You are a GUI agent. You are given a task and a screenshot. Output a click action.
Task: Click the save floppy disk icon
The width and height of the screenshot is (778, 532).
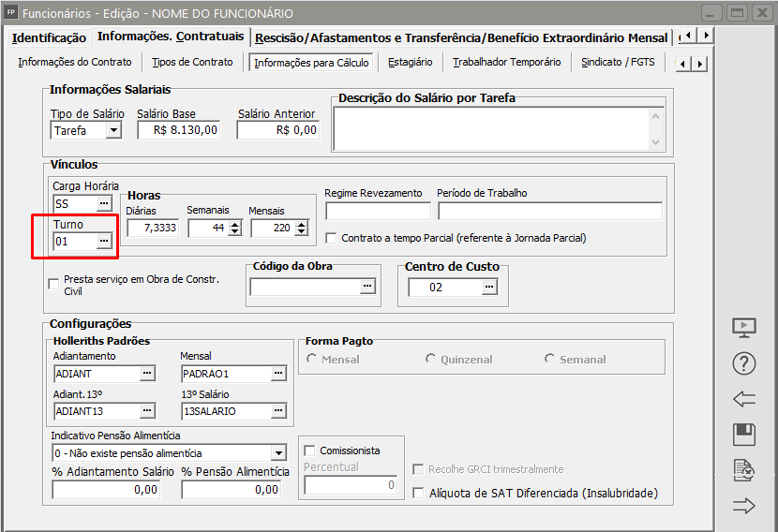tap(744, 434)
